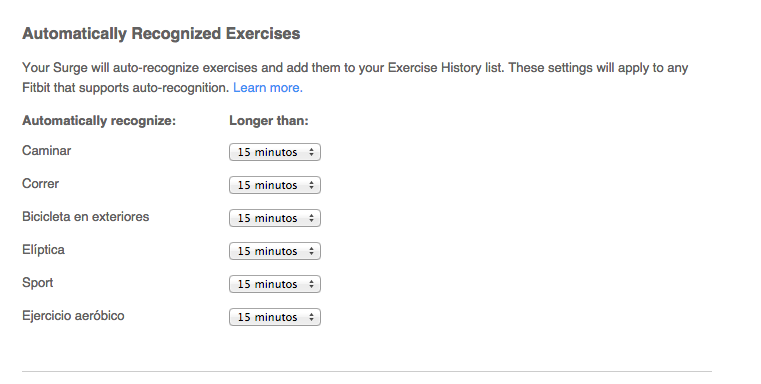This screenshot has width=761, height=384.
Task: Click the Longer than column header
Action: [269, 120]
